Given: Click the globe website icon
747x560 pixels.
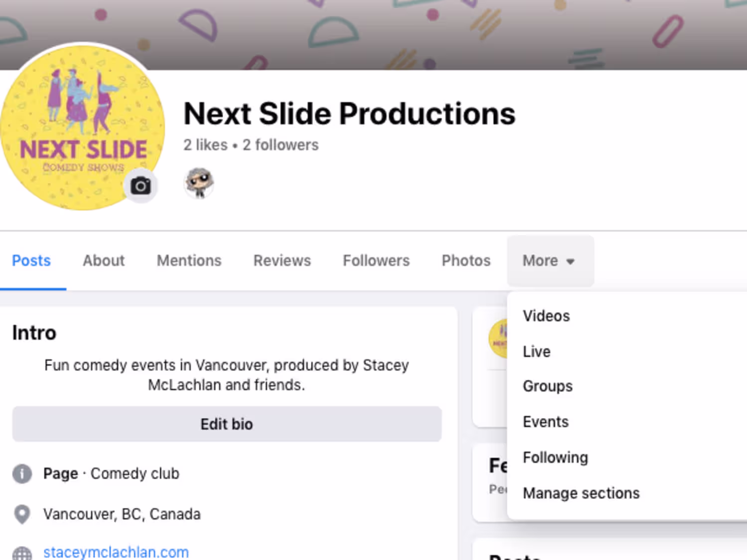Looking at the screenshot, I should pos(22,553).
